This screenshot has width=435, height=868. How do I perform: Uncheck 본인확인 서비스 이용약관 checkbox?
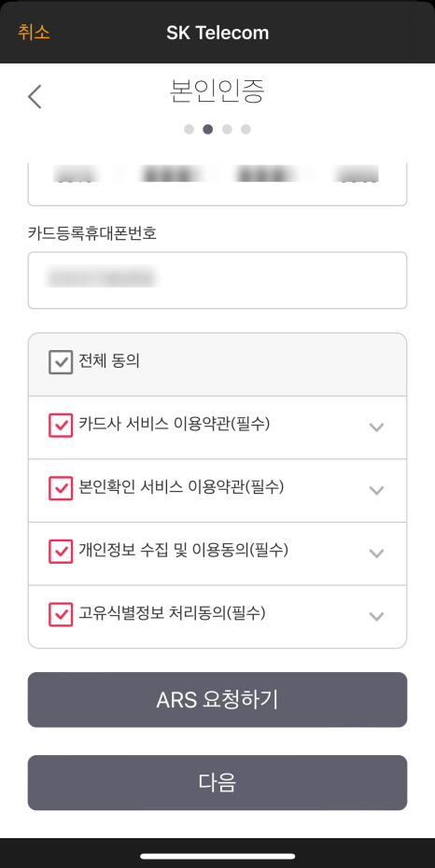(61, 488)
